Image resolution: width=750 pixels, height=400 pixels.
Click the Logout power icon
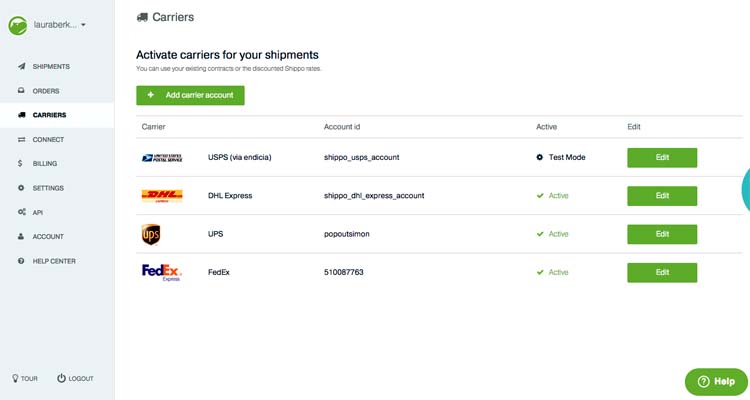coord(61,378)
